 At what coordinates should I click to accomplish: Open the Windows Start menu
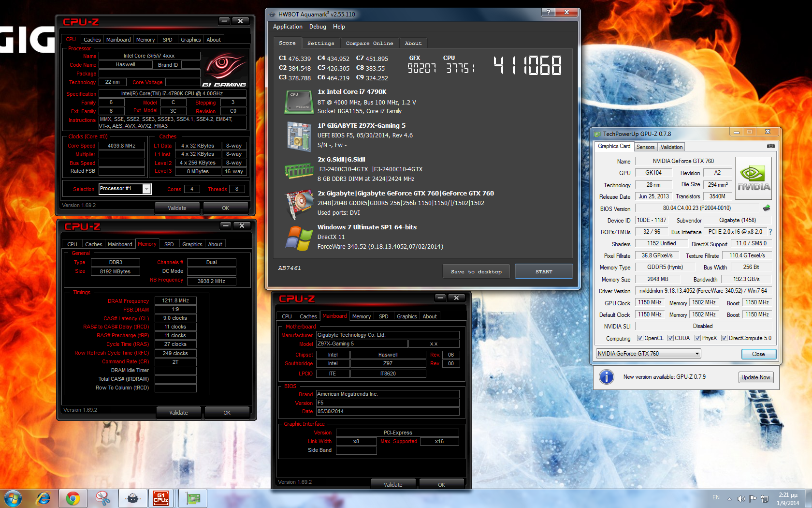[13, 498]
